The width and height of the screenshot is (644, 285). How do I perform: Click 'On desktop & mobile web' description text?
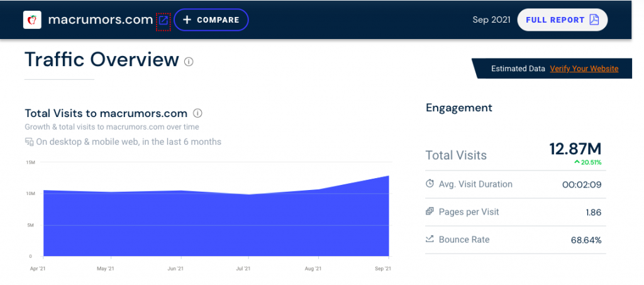pos(128,142)
